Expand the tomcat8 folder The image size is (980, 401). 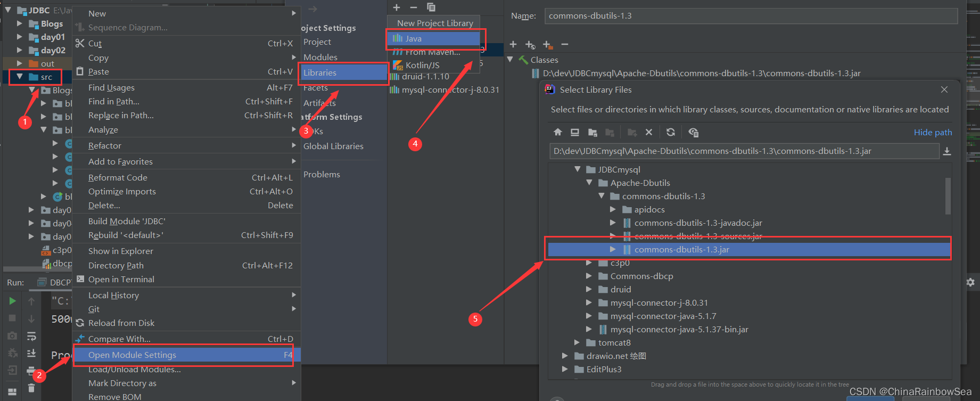pos(577,342)
